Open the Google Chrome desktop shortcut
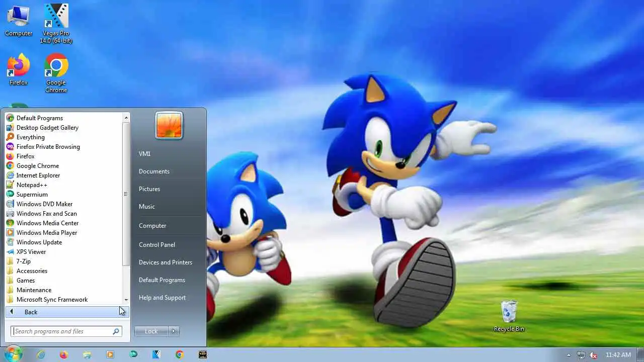644x362 pixels. coord(56,73)
